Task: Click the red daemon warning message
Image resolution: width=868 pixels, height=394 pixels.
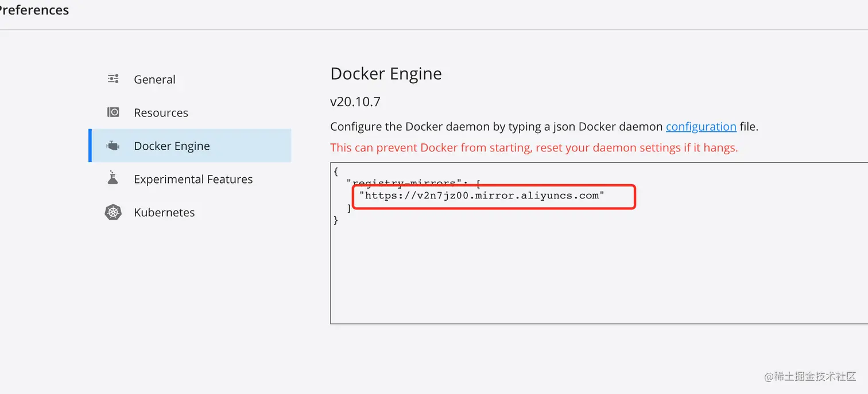Action: [x=534, y=148]
